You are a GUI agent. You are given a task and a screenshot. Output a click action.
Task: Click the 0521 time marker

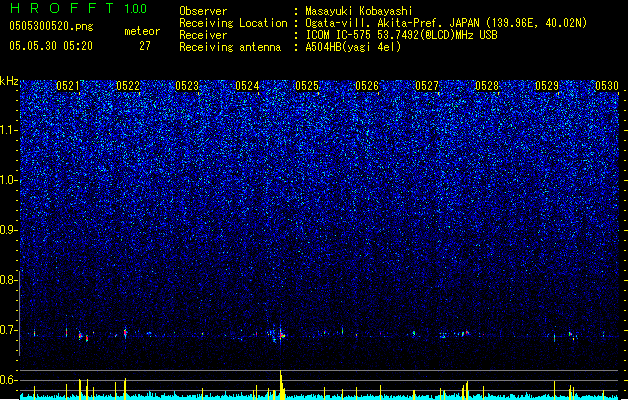[67, 86]
